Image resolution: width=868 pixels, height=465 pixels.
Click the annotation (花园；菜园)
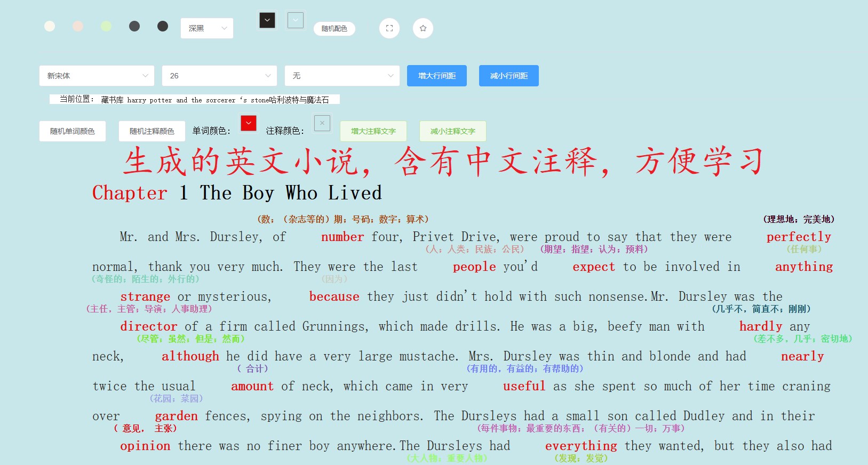(177, 398)
